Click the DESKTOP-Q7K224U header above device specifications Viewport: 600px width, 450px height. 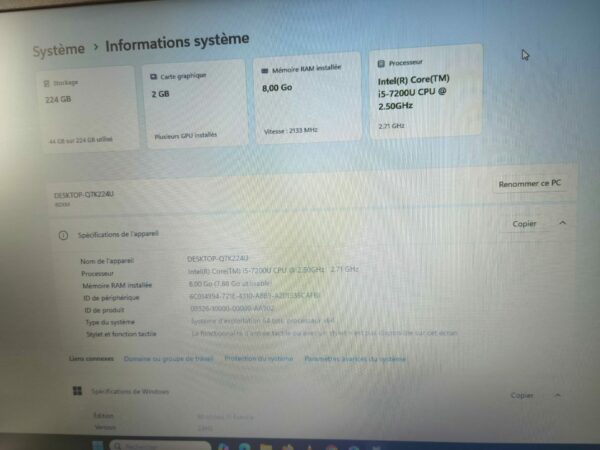[84, 195]
